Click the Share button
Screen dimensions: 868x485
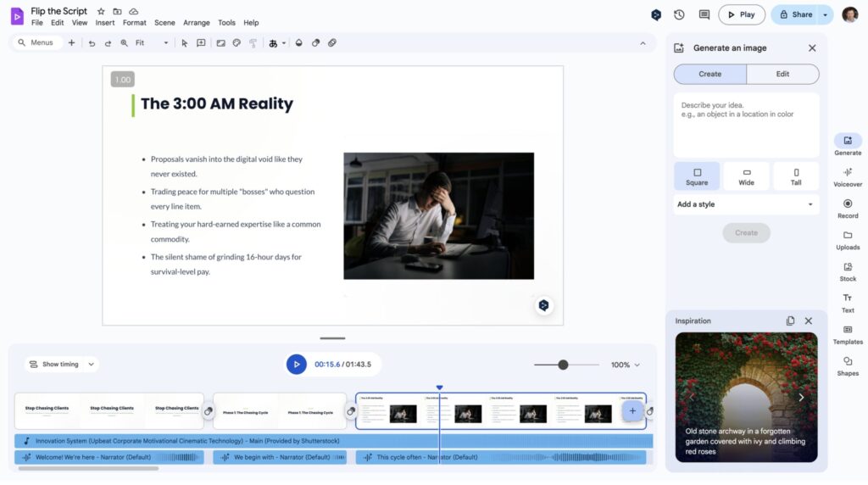coord(795,14)
